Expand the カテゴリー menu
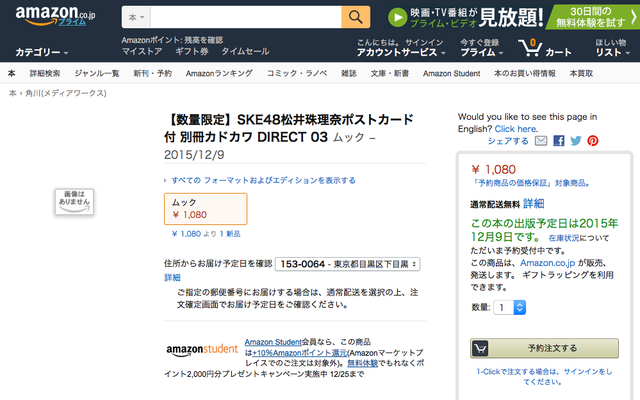Viewport: 640px width, 400px height. 42,52
